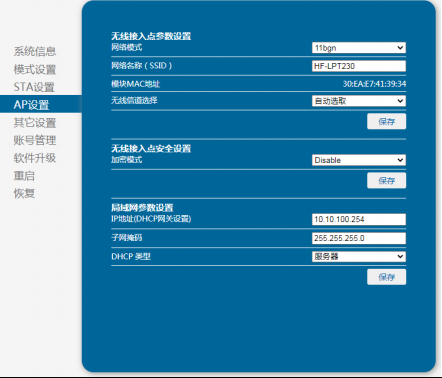The image size is (442, 378).
Task: Click the MAC address 30:EA:E7:41:39:34
Action: (374, 84)
